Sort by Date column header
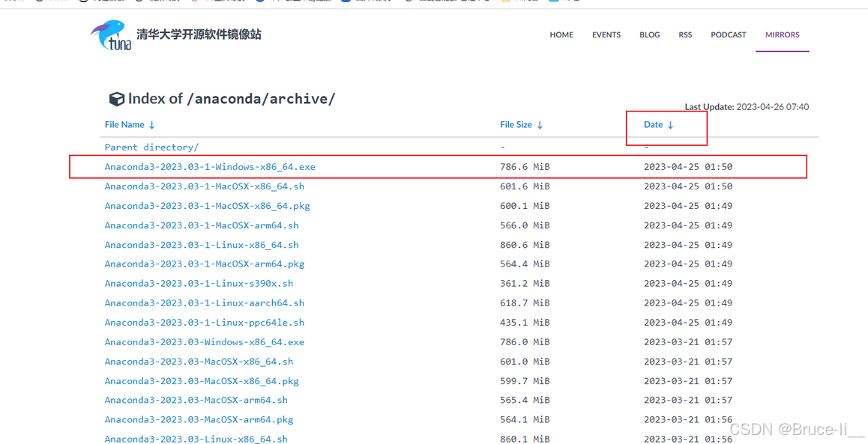 coord(659,125)
